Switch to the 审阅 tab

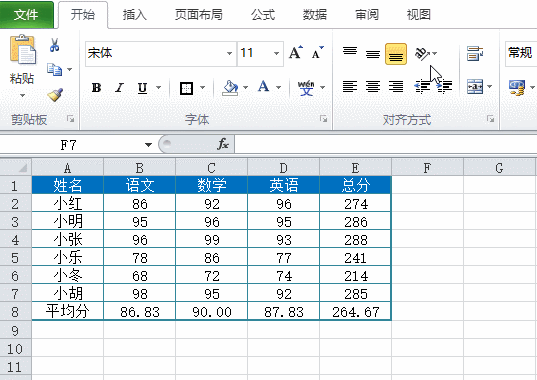(367, 15)
